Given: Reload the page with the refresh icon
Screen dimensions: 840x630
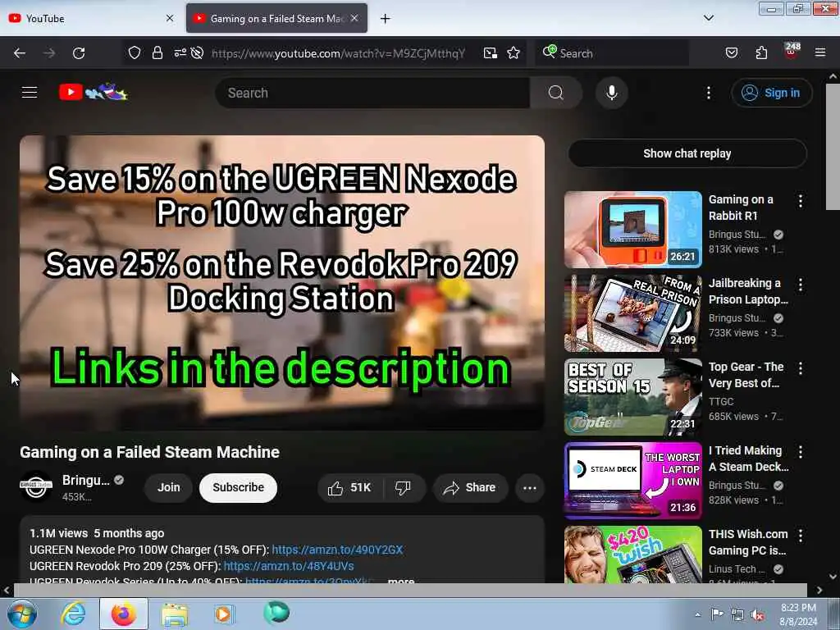Looking at the screenshot, I should click(79, 53).
